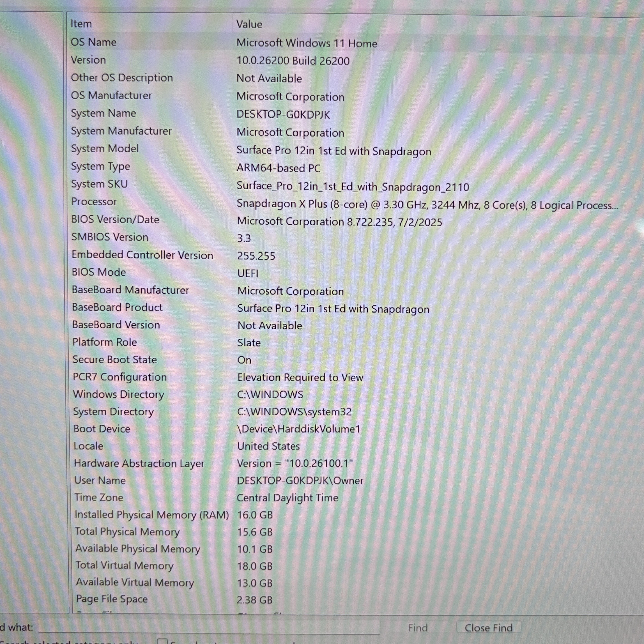This screenshot has width=644, height=644.
Task: Select the System Model row
Action: point(347,150)
